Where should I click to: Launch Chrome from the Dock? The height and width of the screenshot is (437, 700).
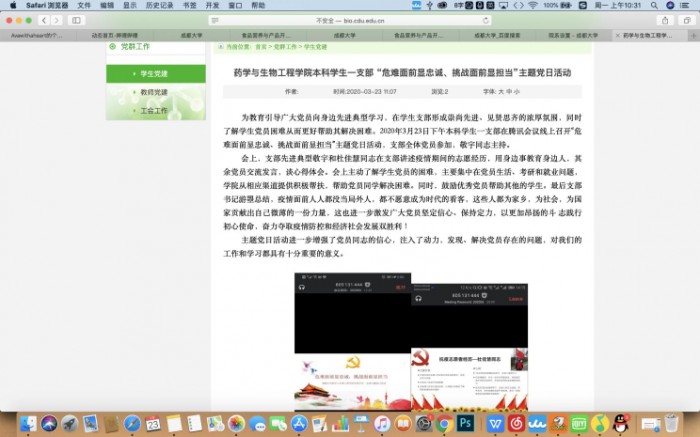tap(443, 423)
